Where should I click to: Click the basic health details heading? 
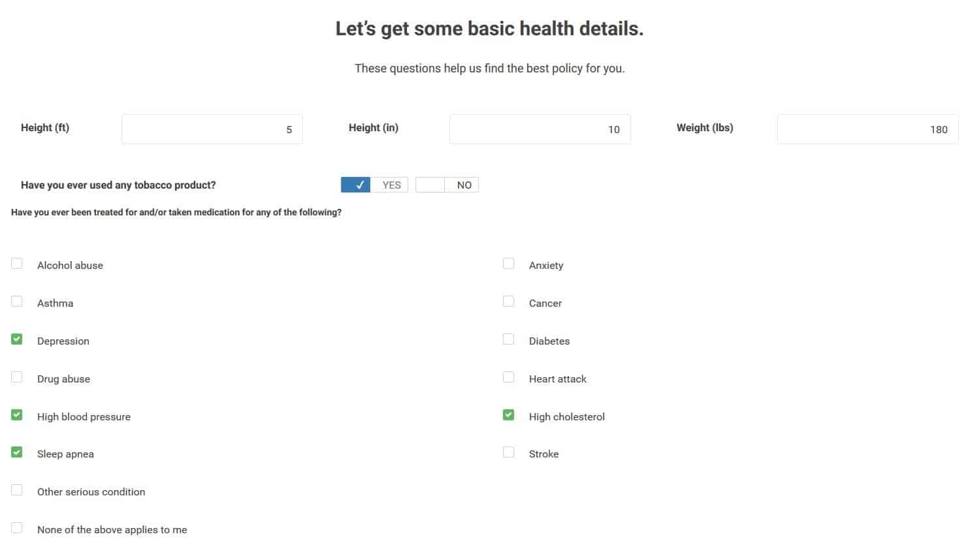coord(489,29)
